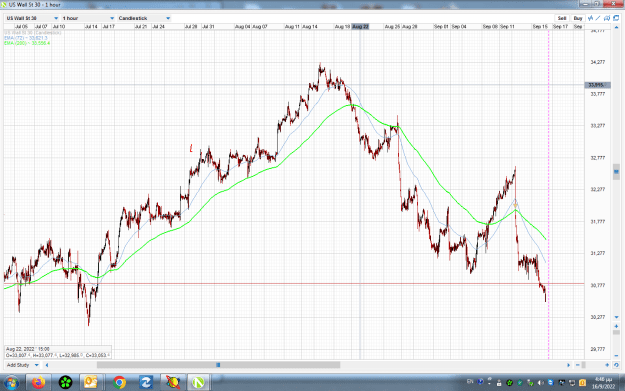
Task: Open the green N app in taskbar
Action: 198,383
